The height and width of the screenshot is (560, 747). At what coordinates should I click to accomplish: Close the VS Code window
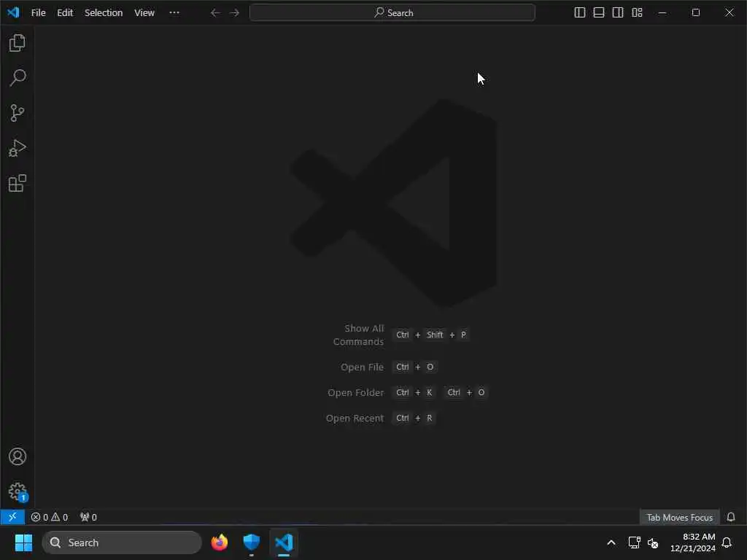729,13
